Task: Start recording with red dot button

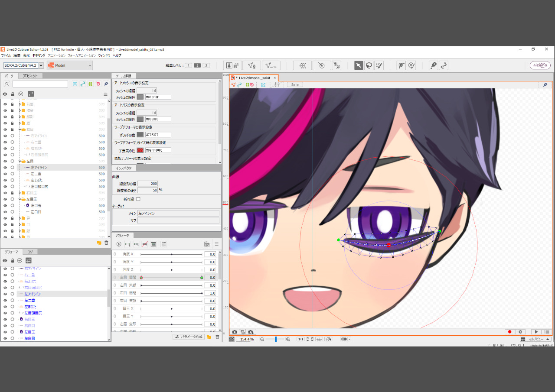Action: pyautogui.click(x=510, y=332)
